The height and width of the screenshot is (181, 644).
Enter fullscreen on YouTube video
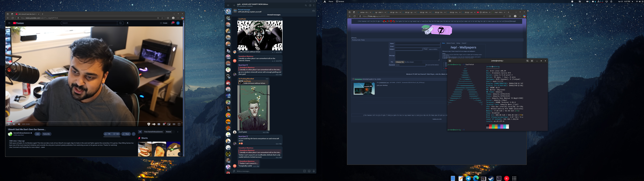pos(179,124)
